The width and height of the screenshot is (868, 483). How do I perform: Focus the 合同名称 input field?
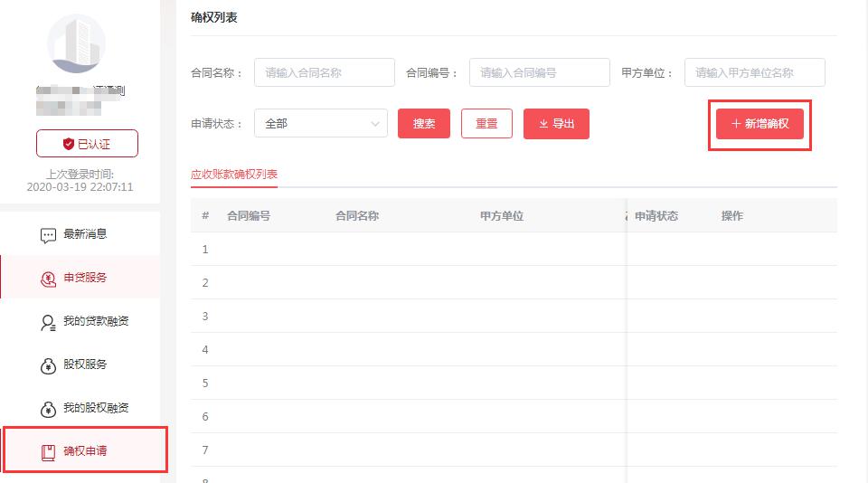tap(325, 72)
